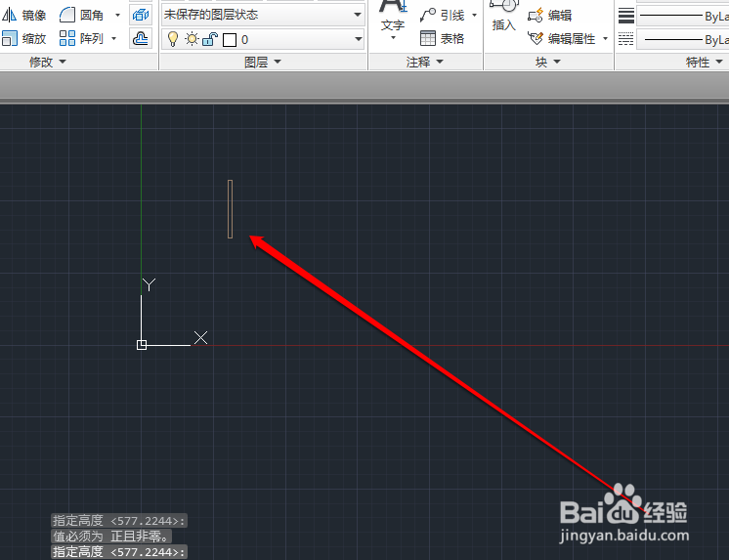Open the 编辑属性 dropdown arrow
This screenshot has width=729, height=560.
[605, 39]
